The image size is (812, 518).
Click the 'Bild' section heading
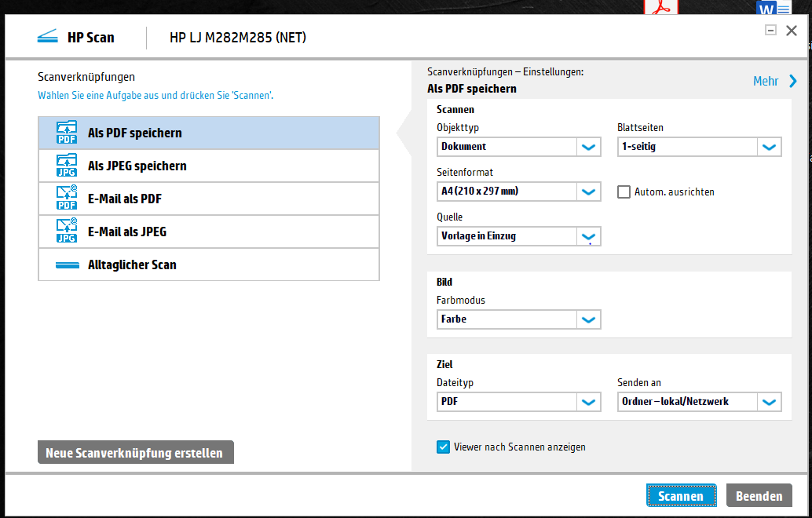(x=444, y=282)
